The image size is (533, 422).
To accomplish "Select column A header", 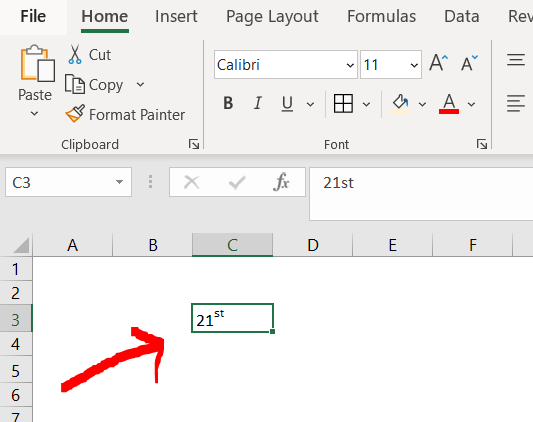I will pos(72,245).
